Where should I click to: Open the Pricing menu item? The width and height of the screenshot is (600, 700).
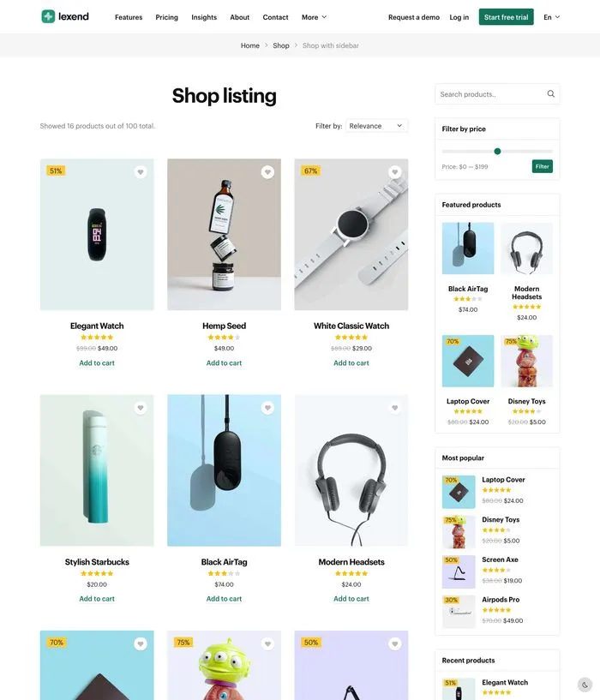point(167,17)
